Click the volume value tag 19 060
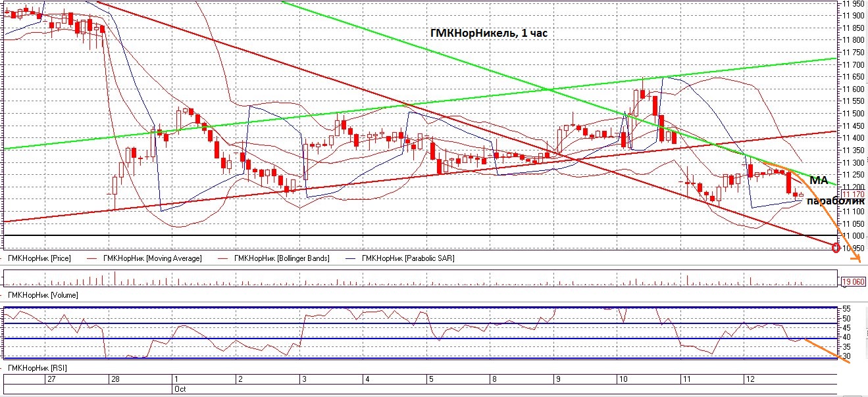Image resolution: width=868 pixels, height=397 pixels. (x=854, y=282)
